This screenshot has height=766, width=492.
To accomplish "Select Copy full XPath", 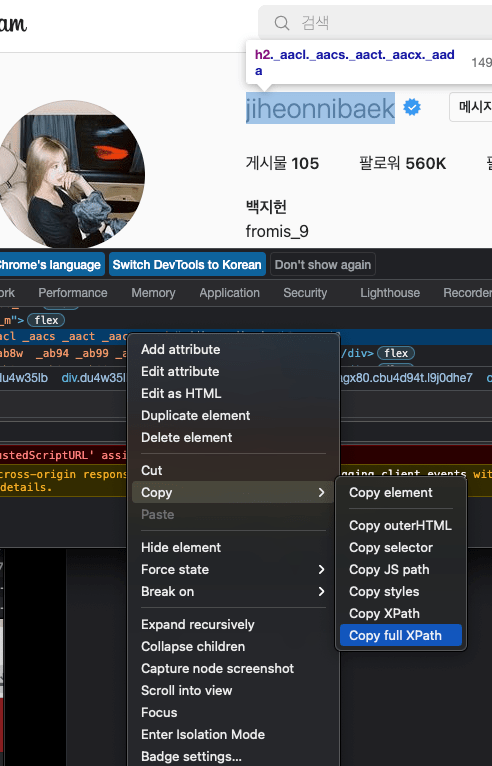I will [x=401, y=636].
